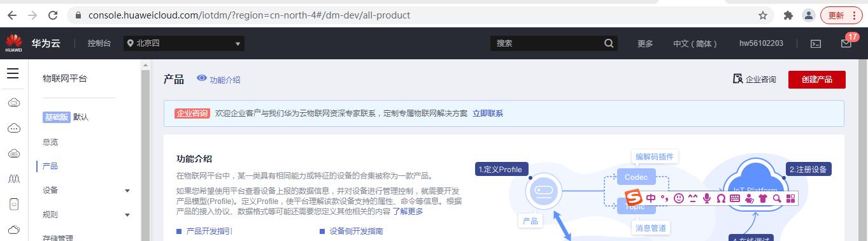Click the Huawei logo
Viewport: 868px width, 241px height.
[x=13, y=43]
